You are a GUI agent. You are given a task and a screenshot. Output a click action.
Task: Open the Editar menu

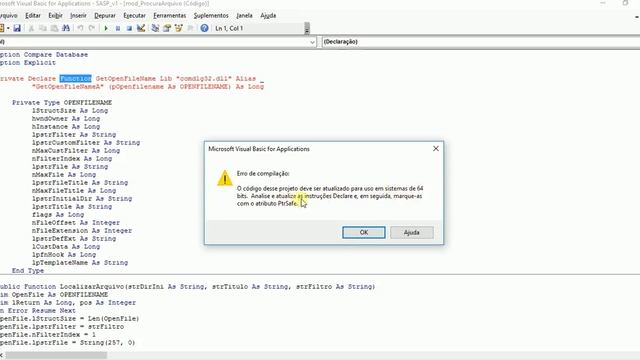tap(33, 16)
